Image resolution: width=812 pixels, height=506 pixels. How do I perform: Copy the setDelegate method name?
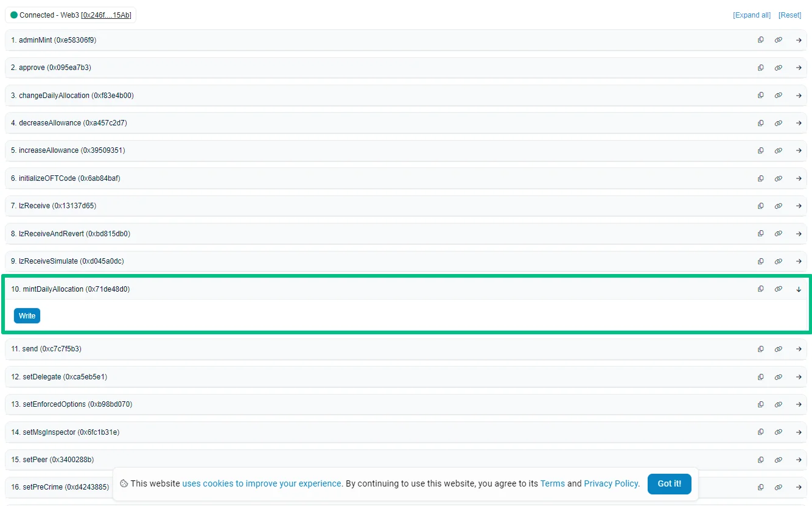pos(760,377)
